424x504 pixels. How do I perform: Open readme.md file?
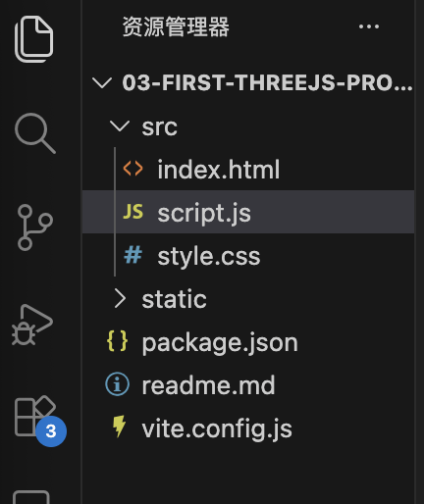point(248,385)
